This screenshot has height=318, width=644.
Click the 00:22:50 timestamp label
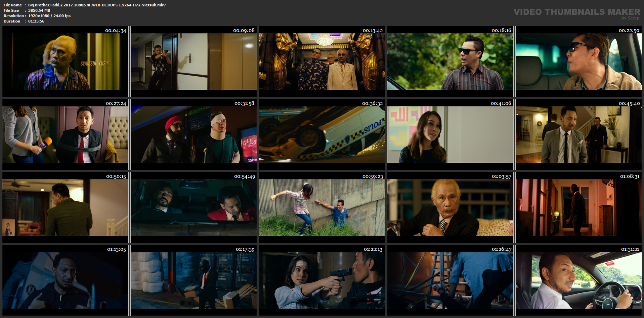click(629, 31)
